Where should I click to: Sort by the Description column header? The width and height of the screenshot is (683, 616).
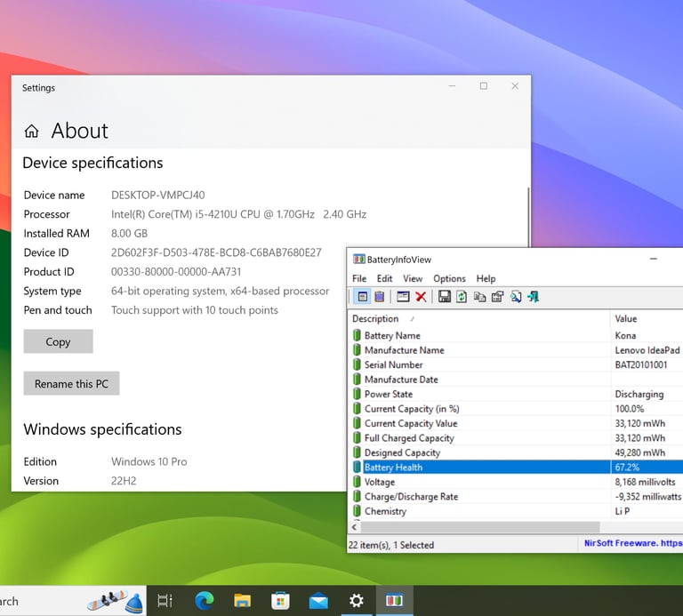tap(478, 318)
